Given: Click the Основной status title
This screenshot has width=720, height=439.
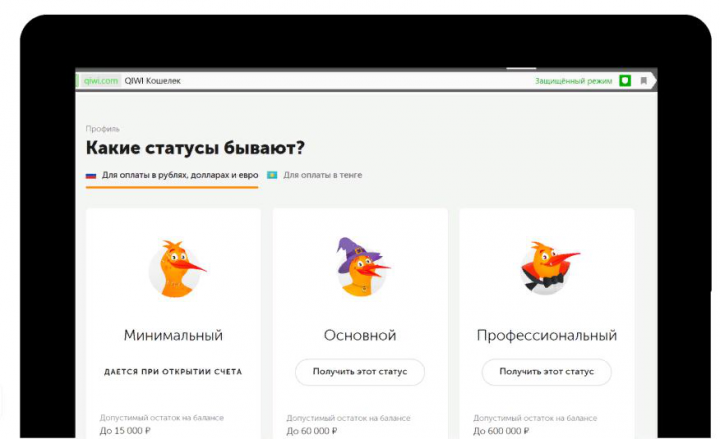Looking at the screenshot, I should pos(360,335).
